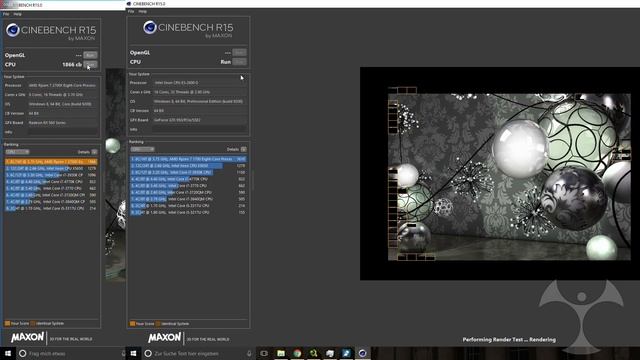Viewport: 640px width, 360px height.
Task: Click Your Score legend swatch in right window
Action: click(x=132, y=324)
